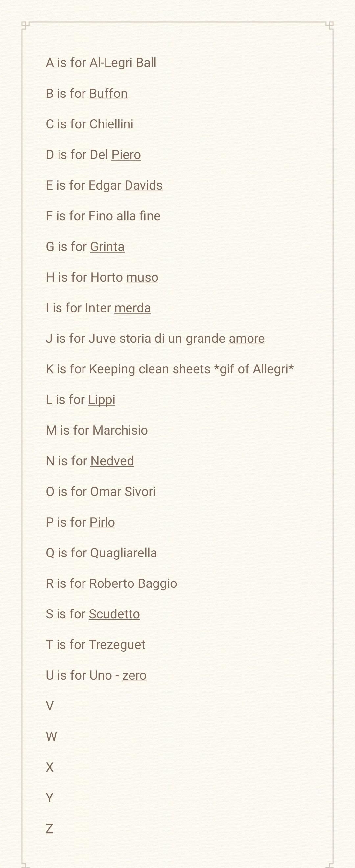The height and width of the screenshot is (868, 355).
Task: Tap the underlined word amore
Action: click(247, 339)
